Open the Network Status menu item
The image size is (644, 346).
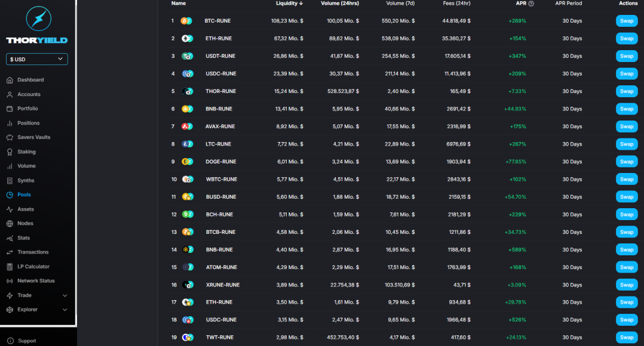pos(36,281)
